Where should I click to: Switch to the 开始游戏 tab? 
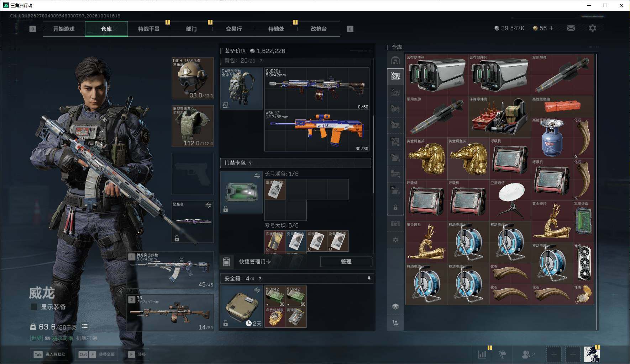click(x=64, y=29)
